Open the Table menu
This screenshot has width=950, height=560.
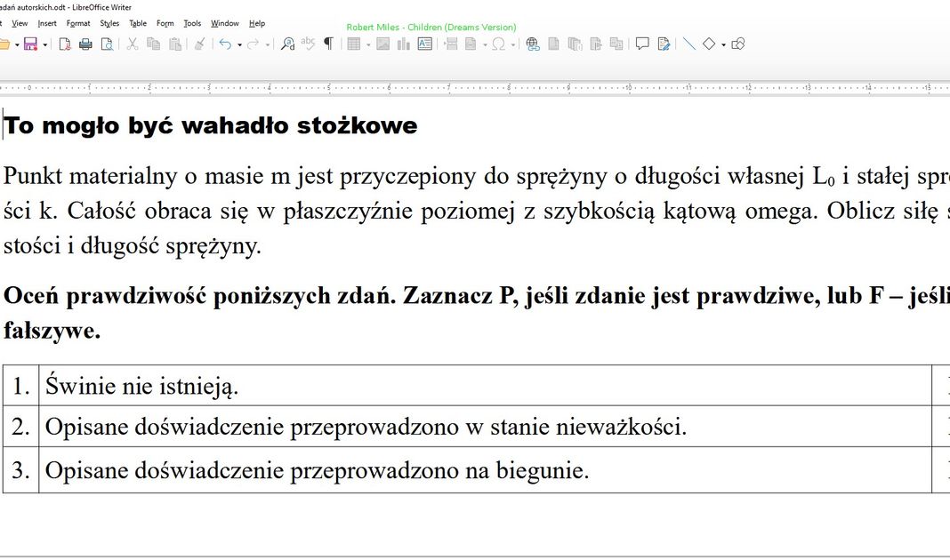coord(138,23)
